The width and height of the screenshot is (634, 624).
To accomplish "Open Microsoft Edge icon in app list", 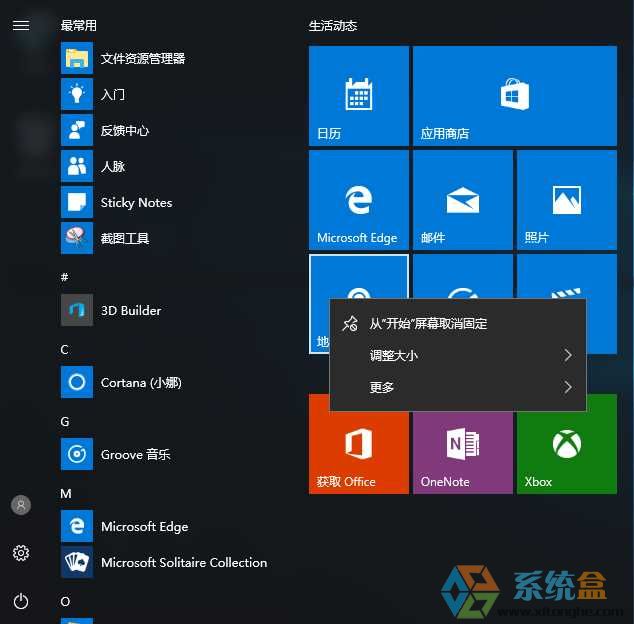I will coord(77,526).
